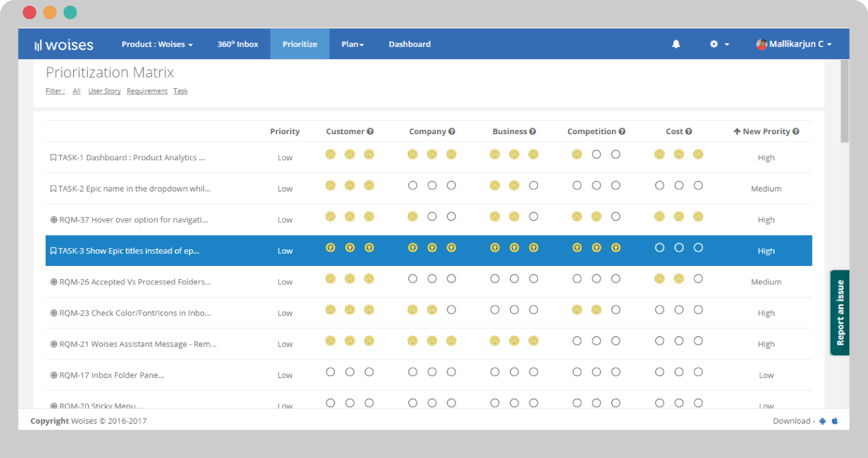Filter by User Story
Image resolution: width=868 pixels, height=458 pixels.
(x=104, y=91)
